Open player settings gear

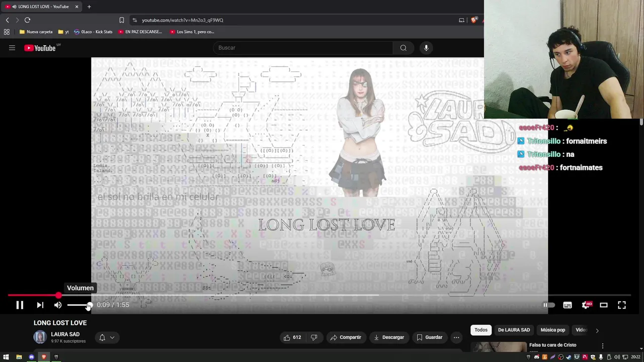click(587, 305)
